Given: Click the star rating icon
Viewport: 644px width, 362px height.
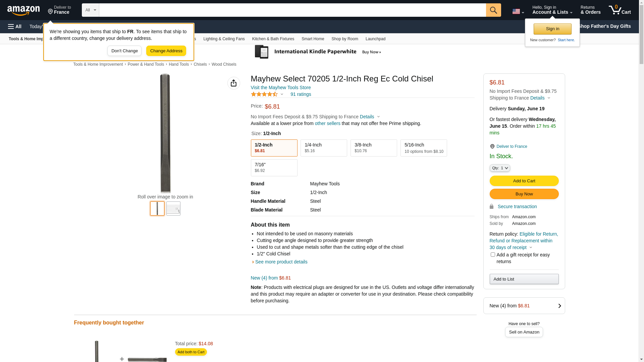Looking at the screenshot, I should (x=264, y=94).
